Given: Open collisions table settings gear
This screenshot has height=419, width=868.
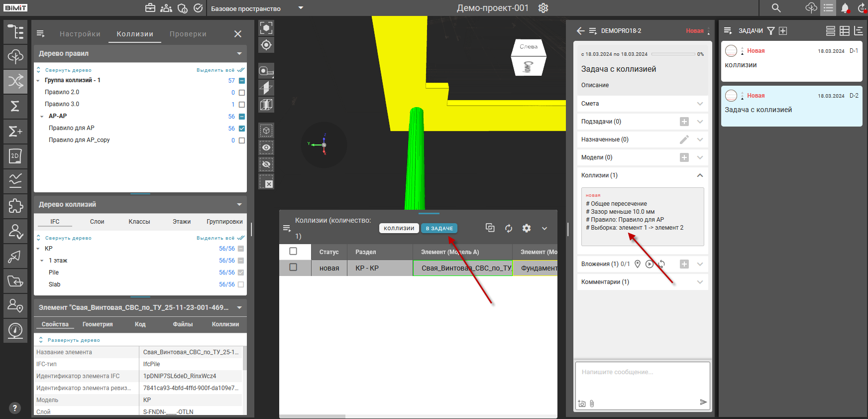Looking at the screenshot, I should 526,228.
